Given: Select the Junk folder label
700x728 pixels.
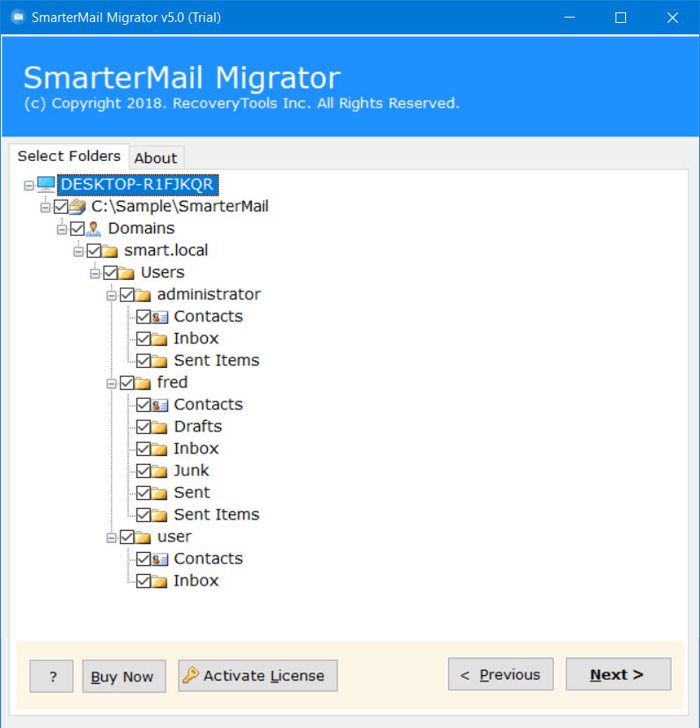Looking at the screenshot, I should (x=191, y=471).
